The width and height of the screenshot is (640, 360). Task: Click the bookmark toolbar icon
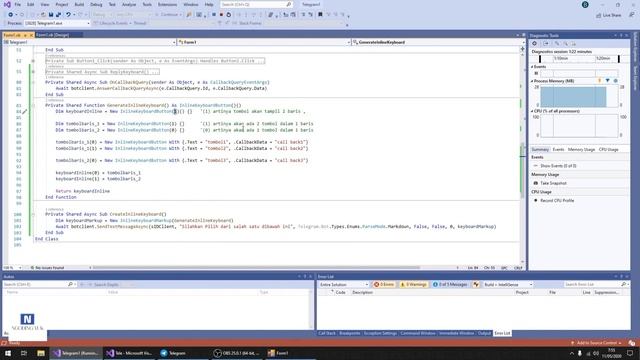tap(320, 15)
